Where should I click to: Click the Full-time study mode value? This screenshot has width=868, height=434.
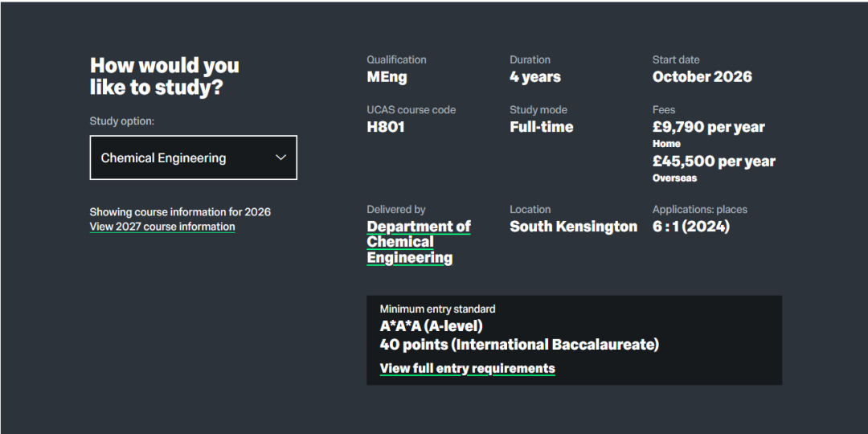point(541,127)
